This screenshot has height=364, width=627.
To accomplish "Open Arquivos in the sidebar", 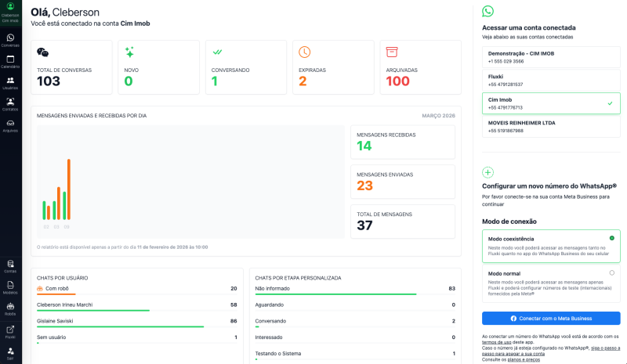I will pyautogui.click(x=10, y=125).
